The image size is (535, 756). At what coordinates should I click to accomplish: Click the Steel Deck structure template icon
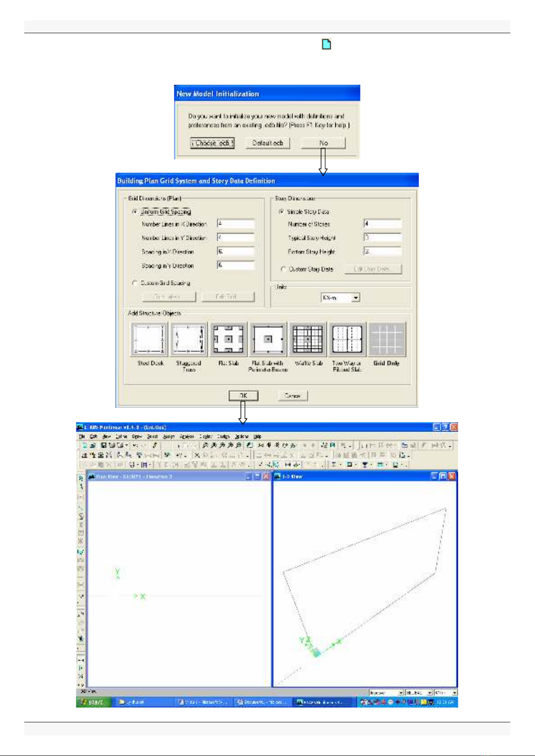(149, 339)
